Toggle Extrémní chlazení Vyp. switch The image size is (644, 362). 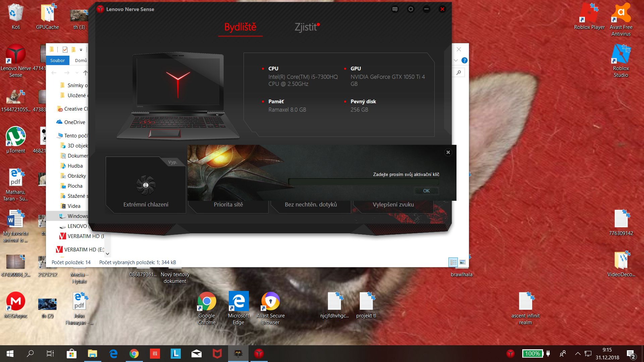pos(173,162)
